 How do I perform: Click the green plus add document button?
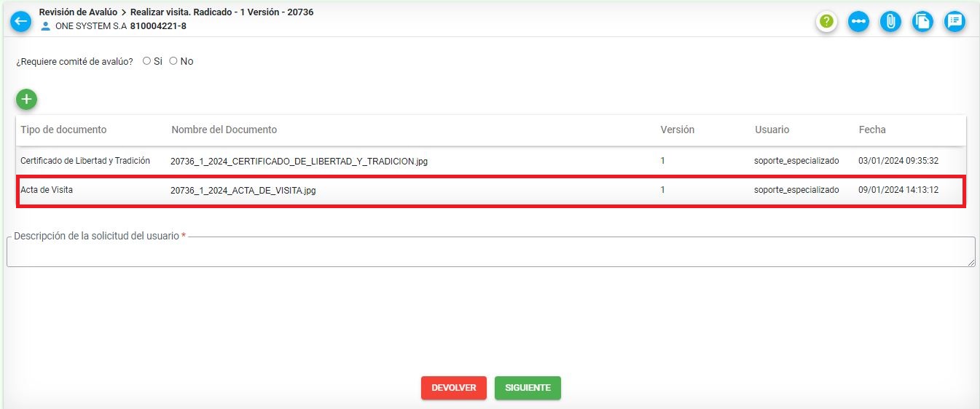tap(27, 100)
